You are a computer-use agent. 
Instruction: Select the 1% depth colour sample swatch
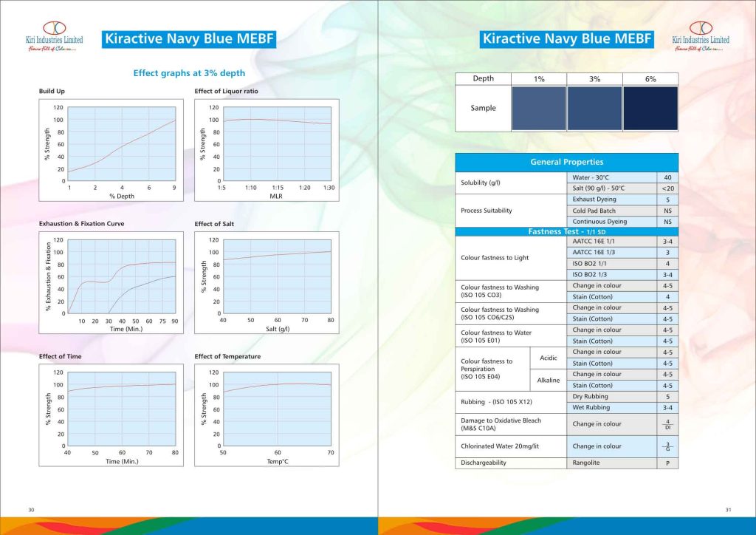[538, 109]
